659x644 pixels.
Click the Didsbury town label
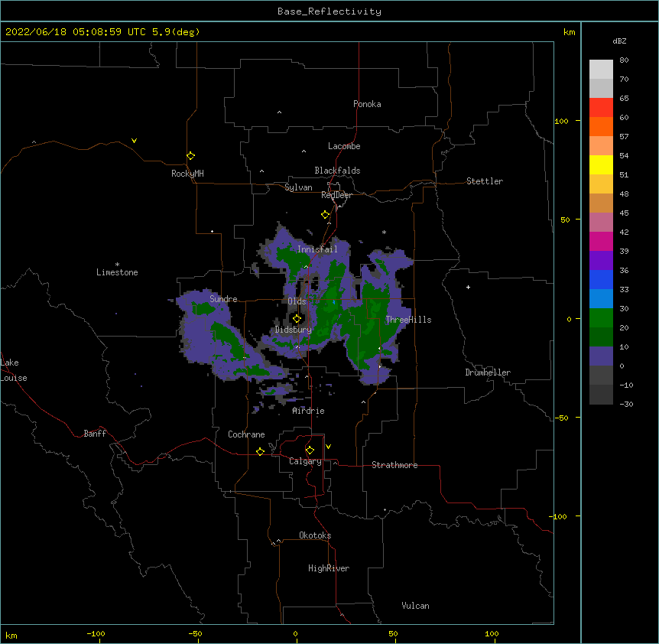click(294, 330)
